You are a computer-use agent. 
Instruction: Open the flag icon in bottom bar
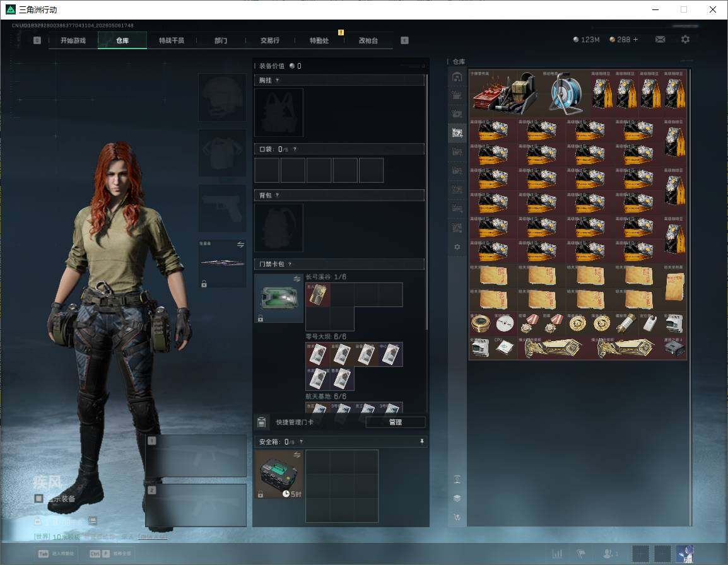tap(581, 554)
